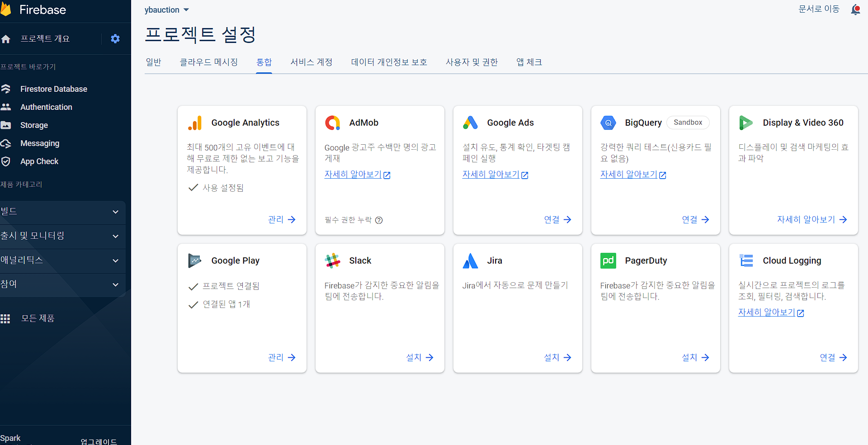Select the 통합 tab
The image size is (868, 445).
(x=264, y=62)
